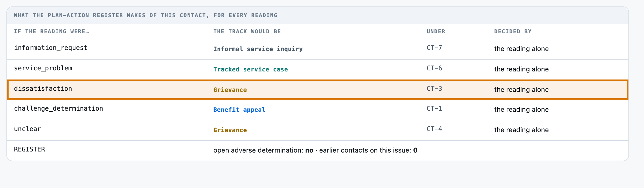Click the REGISTER row label

(x=30, y=149)
